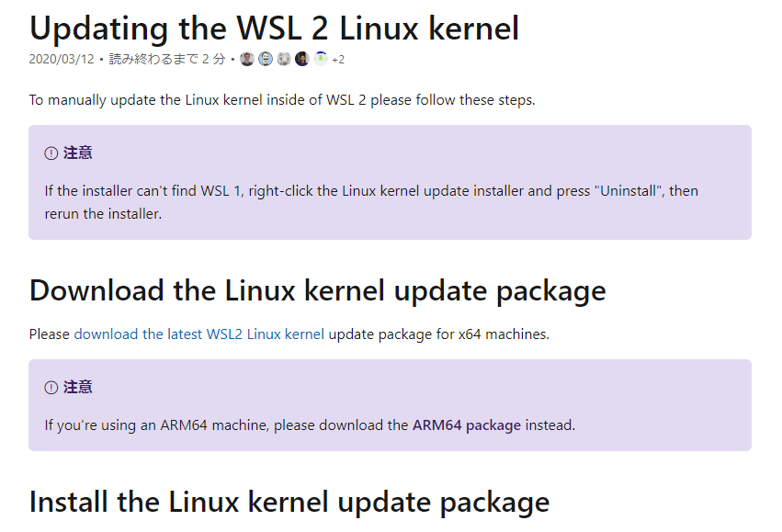
Task: Click the info icon in the first note box
Action: (x=51, y=153)
